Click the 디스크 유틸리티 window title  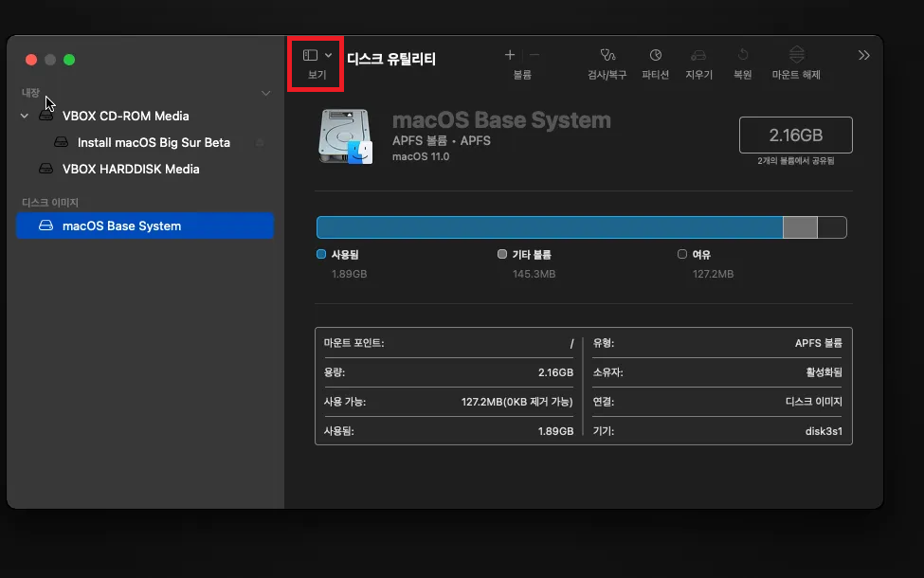click(x=391, y=59)
